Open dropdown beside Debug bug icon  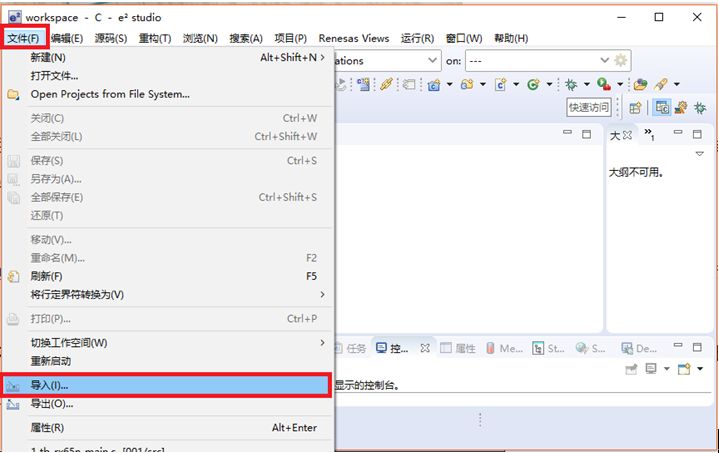pos(586,84)
